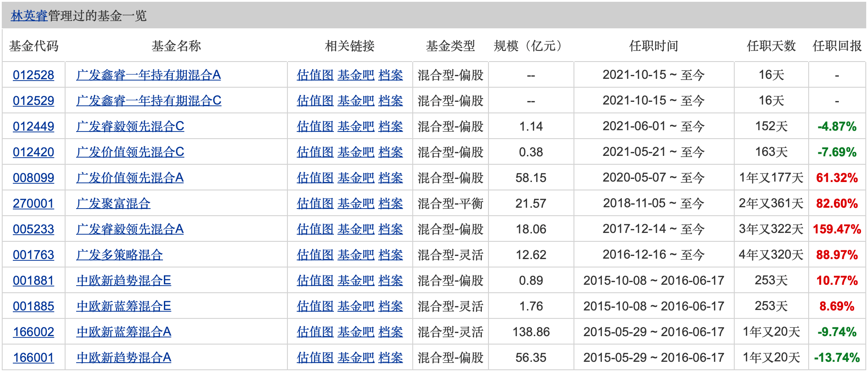Open fund code 012528 link

click(x=34, y=75)
